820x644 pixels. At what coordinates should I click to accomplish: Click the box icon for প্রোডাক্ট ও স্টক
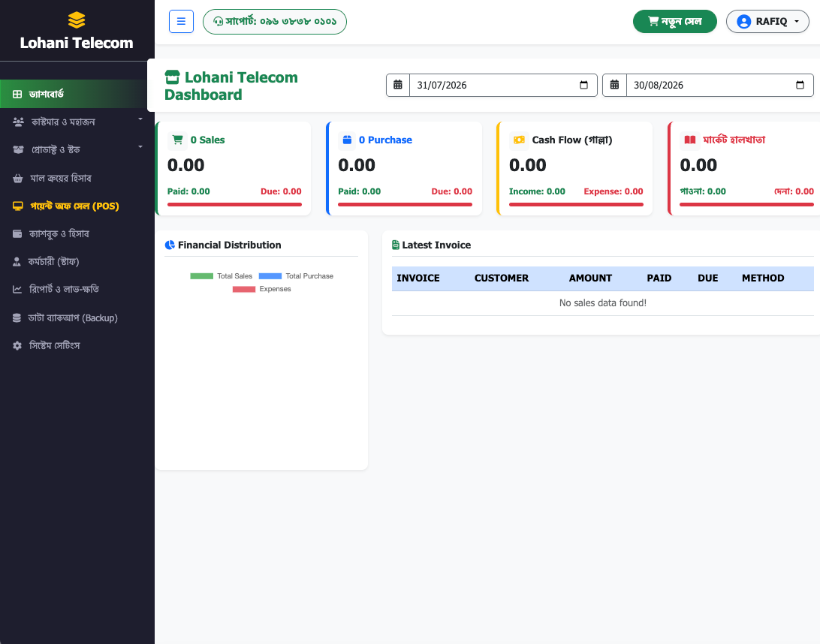click(x=18, y=149)
